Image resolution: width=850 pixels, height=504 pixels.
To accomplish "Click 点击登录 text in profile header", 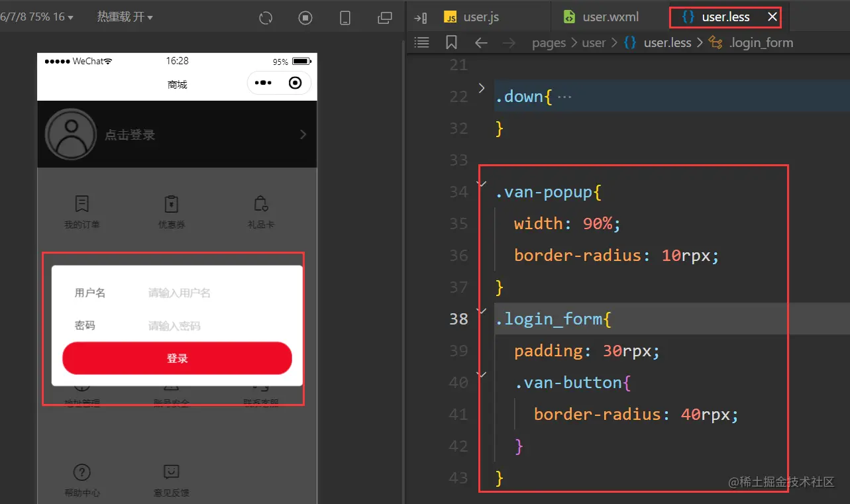I will 130,134.
